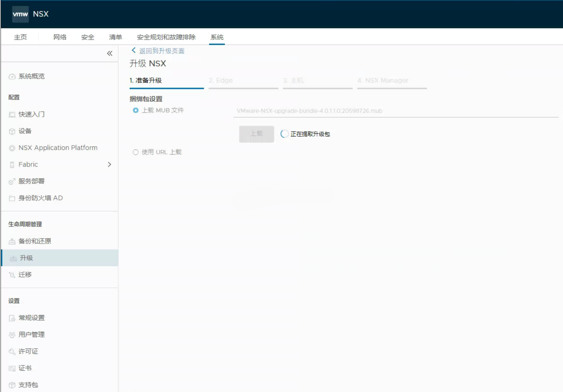Click the 配置 section header
Image resolution: width=563 pixels, height=392 pixels.
(x=14, y=97)
